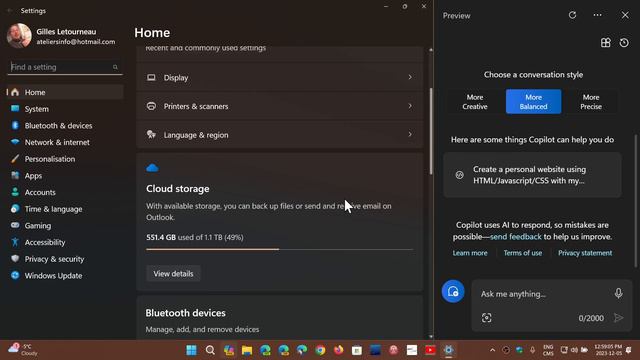This screenshot has width=640, height=360.
Task: Open the Terms of use link
Action: coord(522,253)
